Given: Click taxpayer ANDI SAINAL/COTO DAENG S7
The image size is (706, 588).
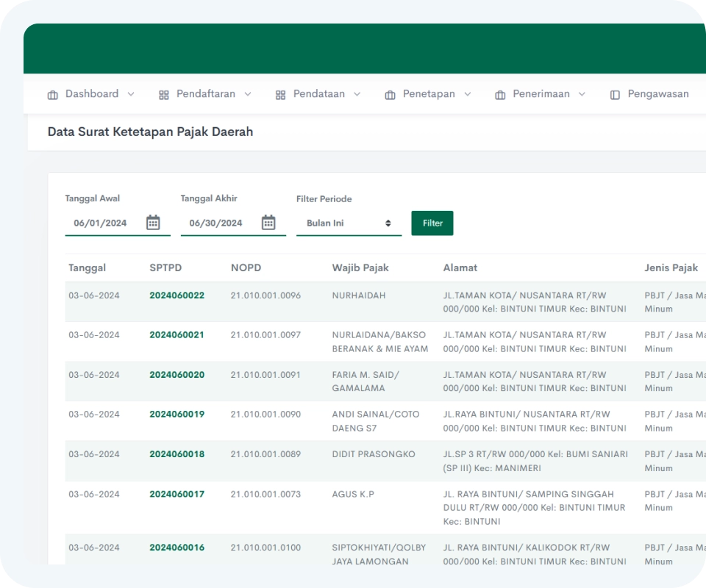Looking at the screenshot, I should tap(376, 421).
